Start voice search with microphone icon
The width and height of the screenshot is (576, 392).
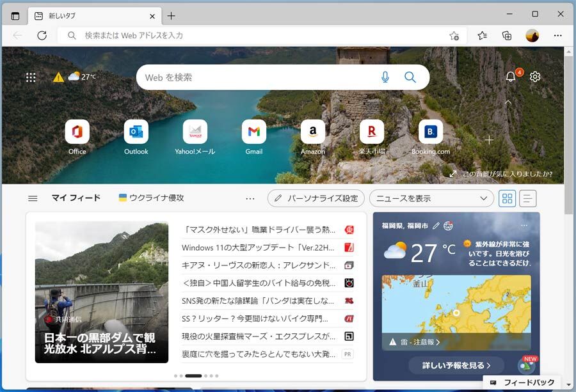pyautogui.click(x=385, y=77)
